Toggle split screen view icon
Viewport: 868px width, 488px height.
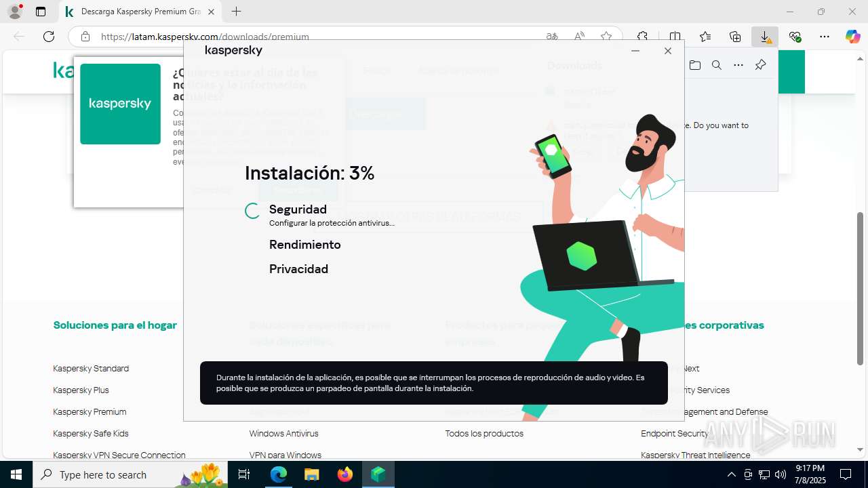(675, 37)
